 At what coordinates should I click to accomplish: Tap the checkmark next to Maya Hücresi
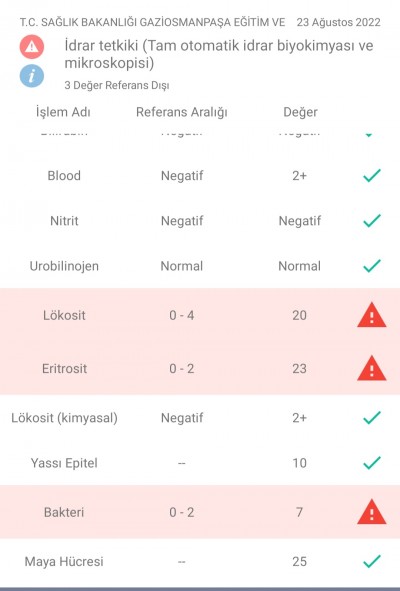point(372,562)
